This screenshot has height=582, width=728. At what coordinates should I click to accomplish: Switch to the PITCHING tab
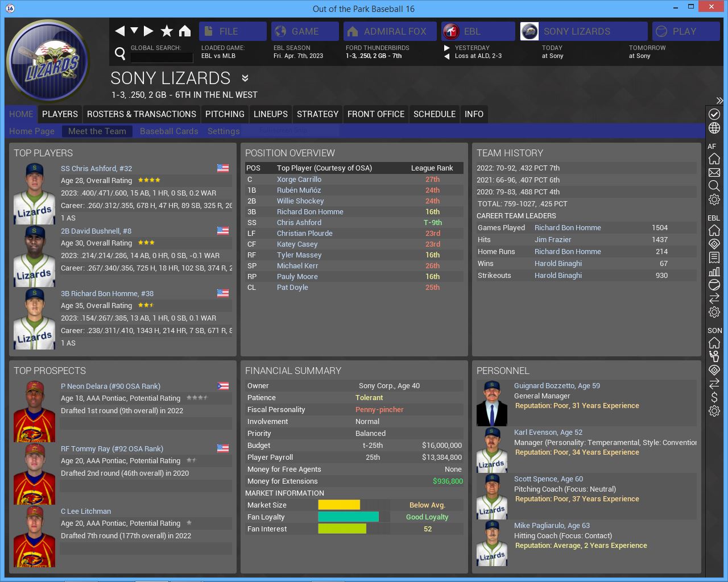pos(225,114)
